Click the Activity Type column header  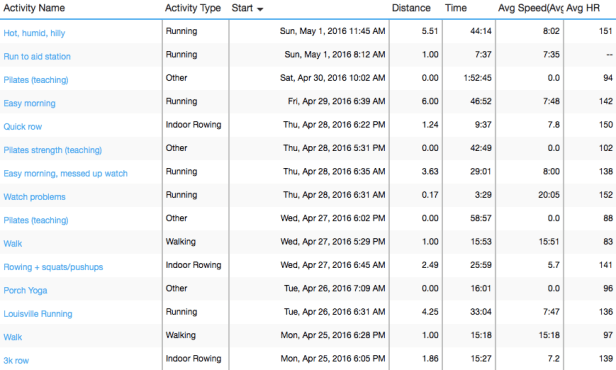(193, 8)
